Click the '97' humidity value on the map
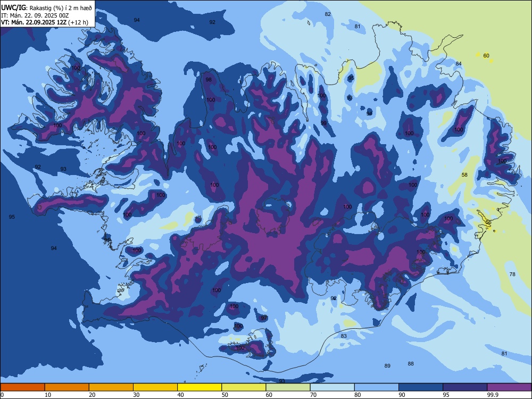This screenshot has width=532, height=399. pyautogui.click(x=264, y=318)
